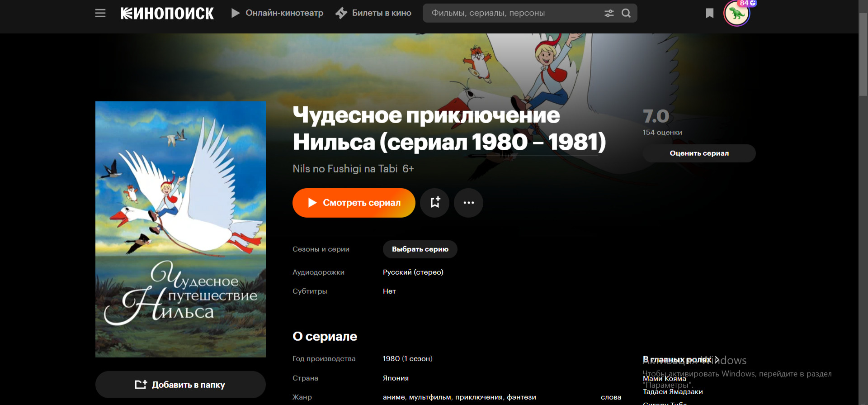This screenshot has height=405, width=868.
Task: Click the page vertical scrollbar
Action: pyautogui.click(x=863, y=54)
